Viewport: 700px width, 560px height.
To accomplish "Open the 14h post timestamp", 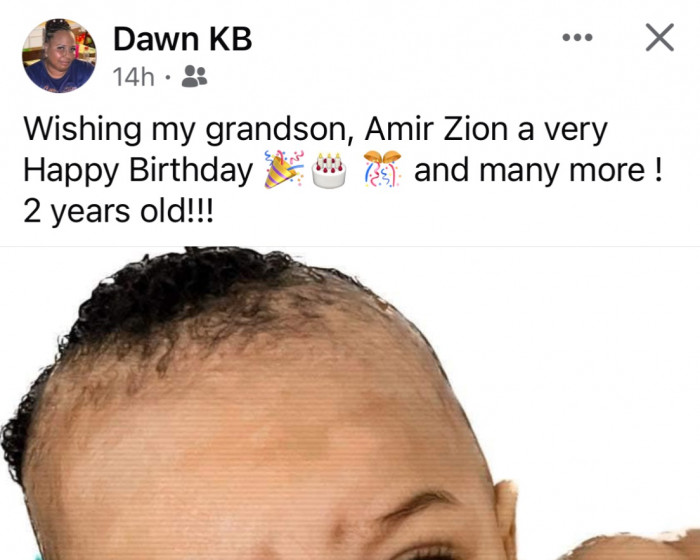I will pos(133,77).
